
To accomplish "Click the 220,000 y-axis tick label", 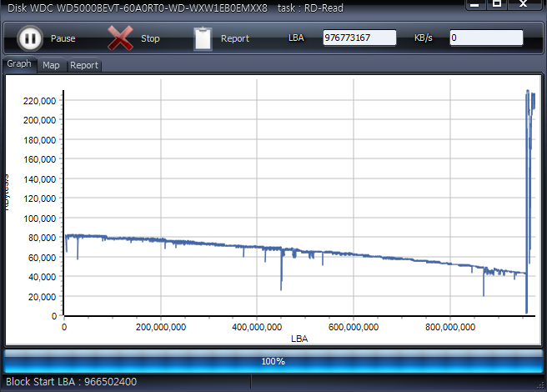I will [x=39, y=101].
